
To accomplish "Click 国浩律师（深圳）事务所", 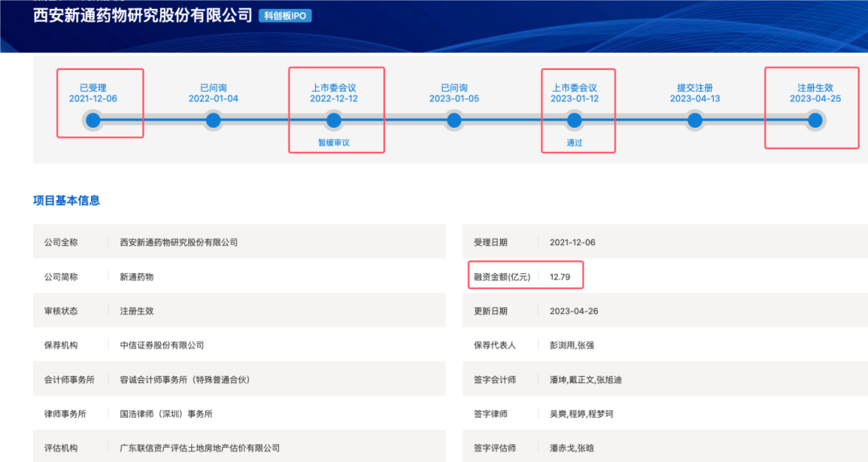I will (166, 414).
